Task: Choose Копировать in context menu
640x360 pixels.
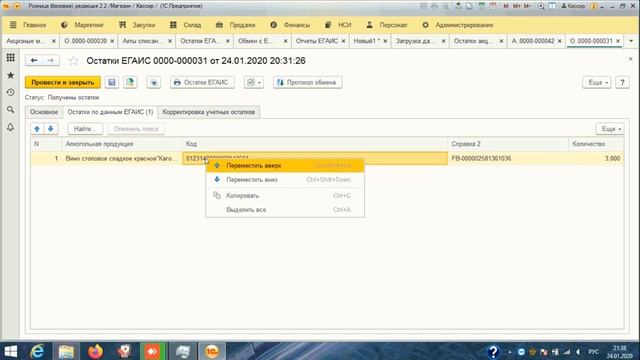Action: 285,196
